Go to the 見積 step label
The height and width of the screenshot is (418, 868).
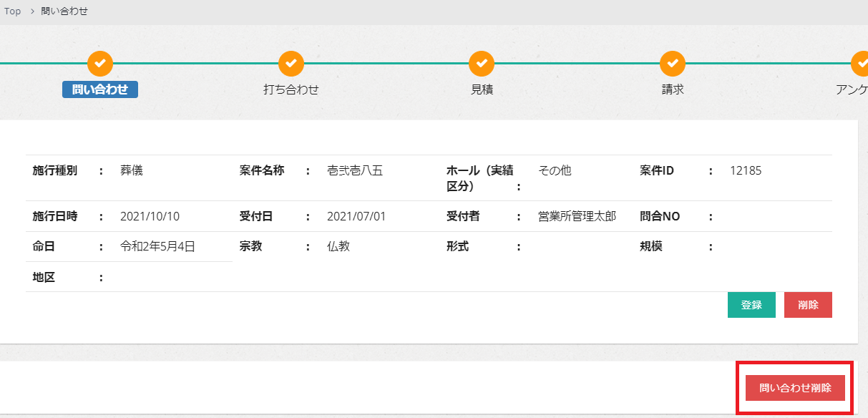point(482,89)
